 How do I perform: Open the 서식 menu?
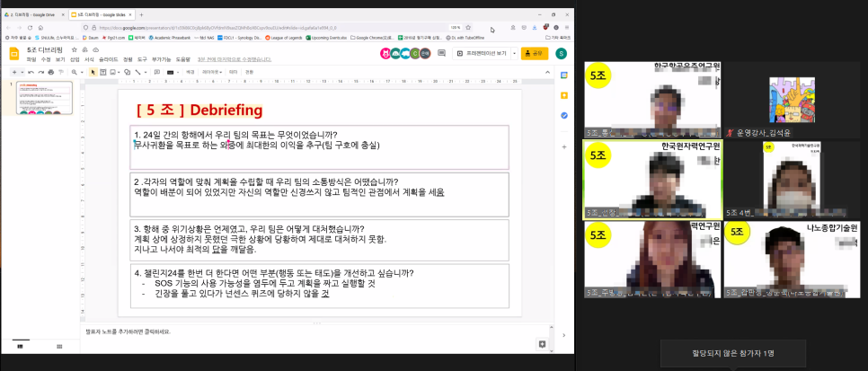(89, 58)
